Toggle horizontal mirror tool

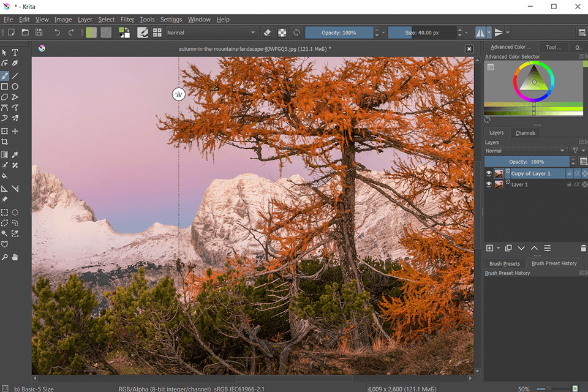coord(480,32)
